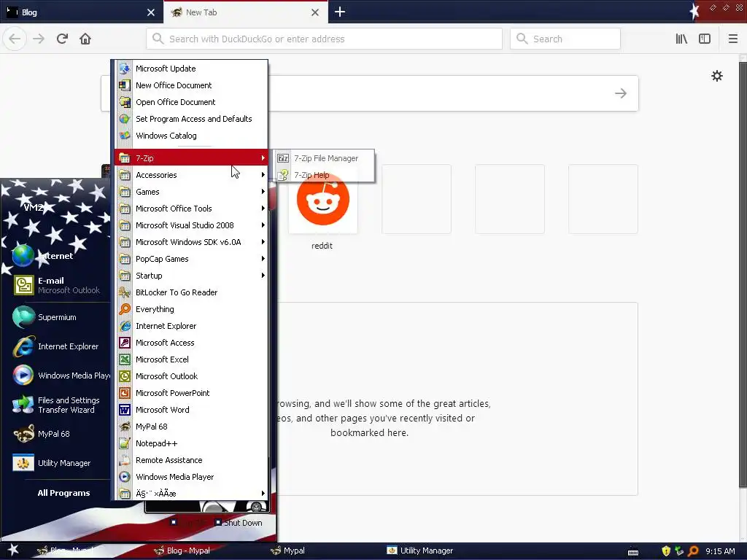This screenshot has width=747, height=560.
Task: Launch BitLocker To Go Reader
Action: [x=191, y=292]
